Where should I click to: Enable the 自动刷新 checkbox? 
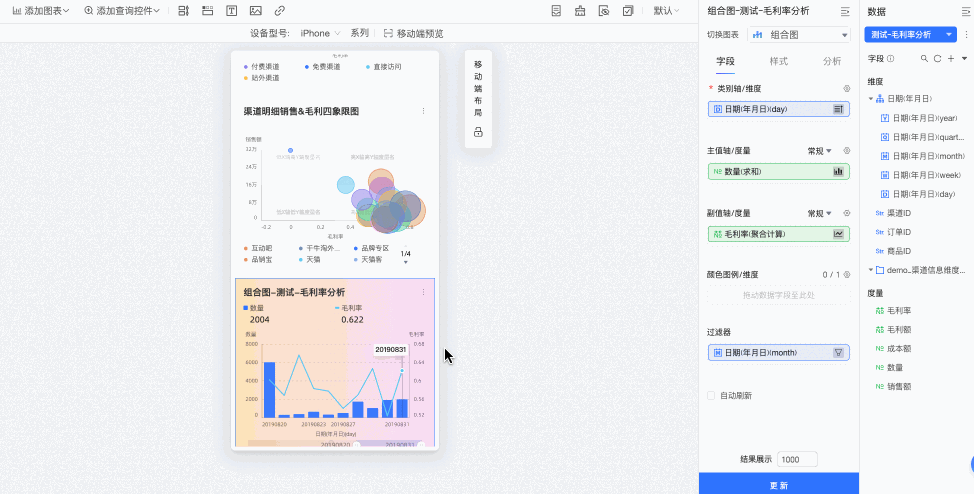[x=711, y=395]
